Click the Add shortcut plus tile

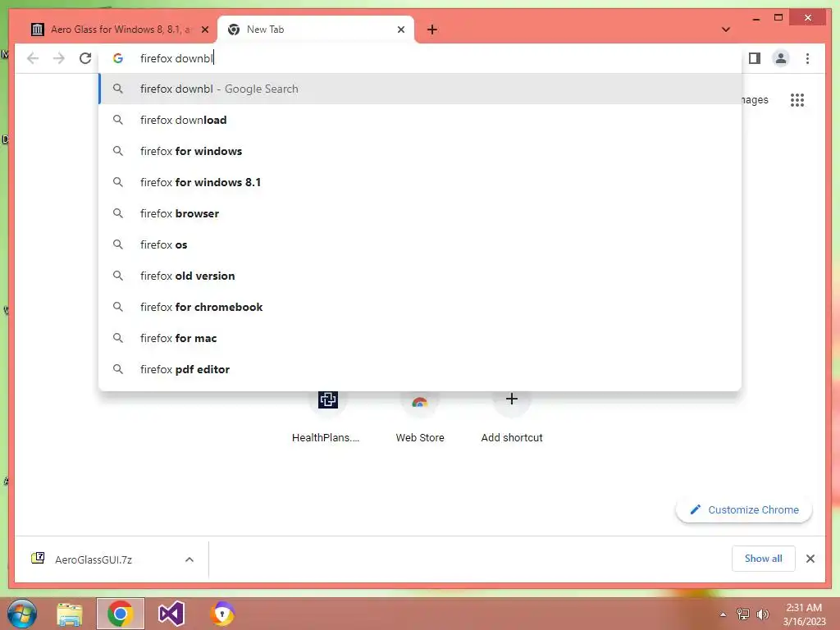point(512,416)
